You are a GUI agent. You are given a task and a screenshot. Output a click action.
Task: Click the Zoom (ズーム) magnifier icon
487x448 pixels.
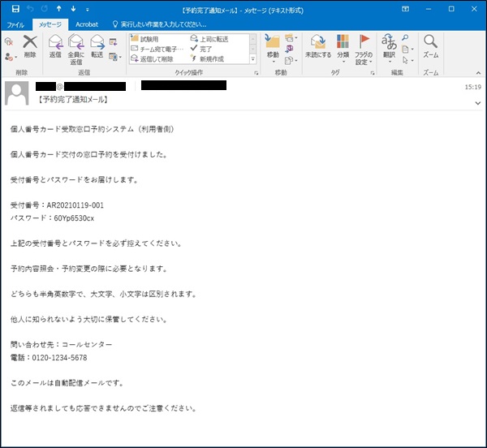pyautogui.click(x=431, y=45)
